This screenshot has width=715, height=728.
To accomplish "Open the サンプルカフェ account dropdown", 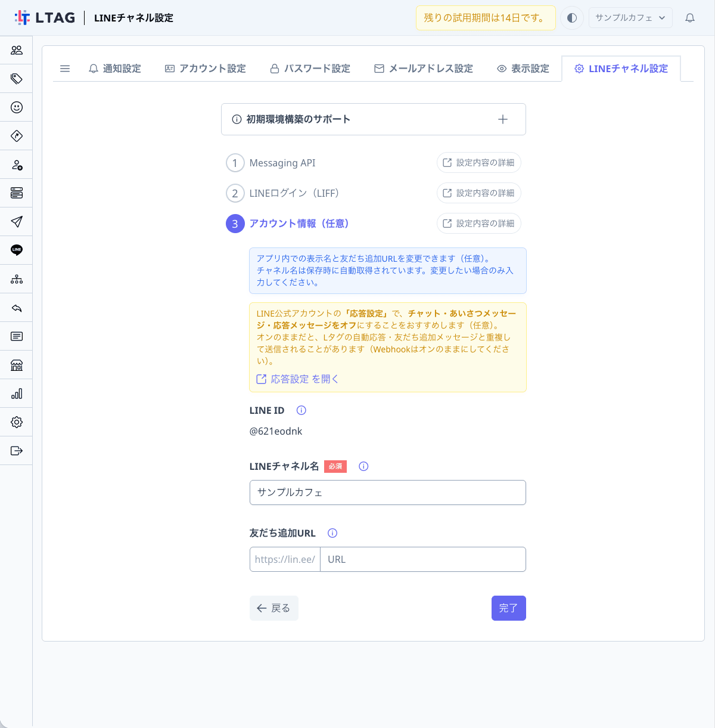I will (630, 18).
